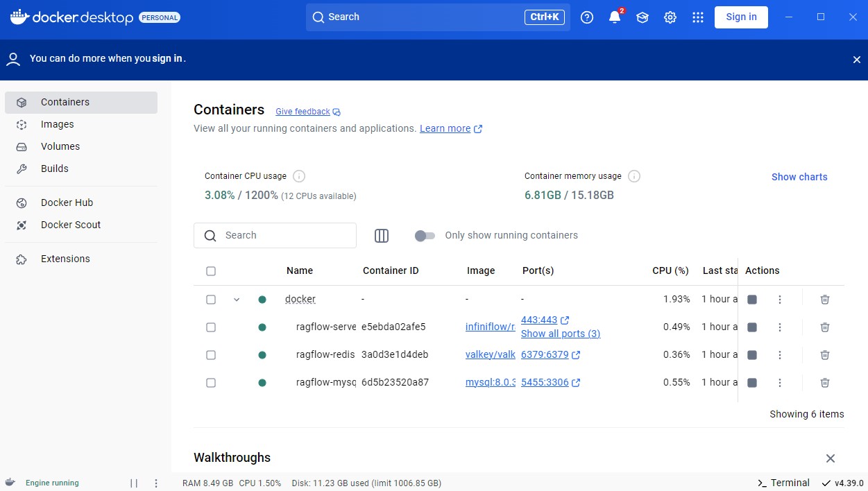Screen dimensions: 868x491
Task: Go to Images in sidebar
Action: [x=81, y=124]
